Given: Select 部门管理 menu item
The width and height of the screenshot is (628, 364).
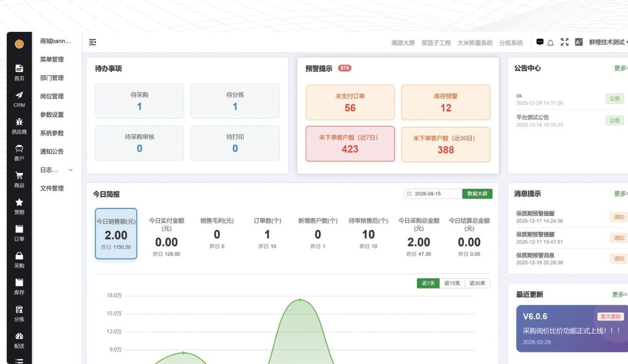Looking at the screenshot, I should pos(52,78).
